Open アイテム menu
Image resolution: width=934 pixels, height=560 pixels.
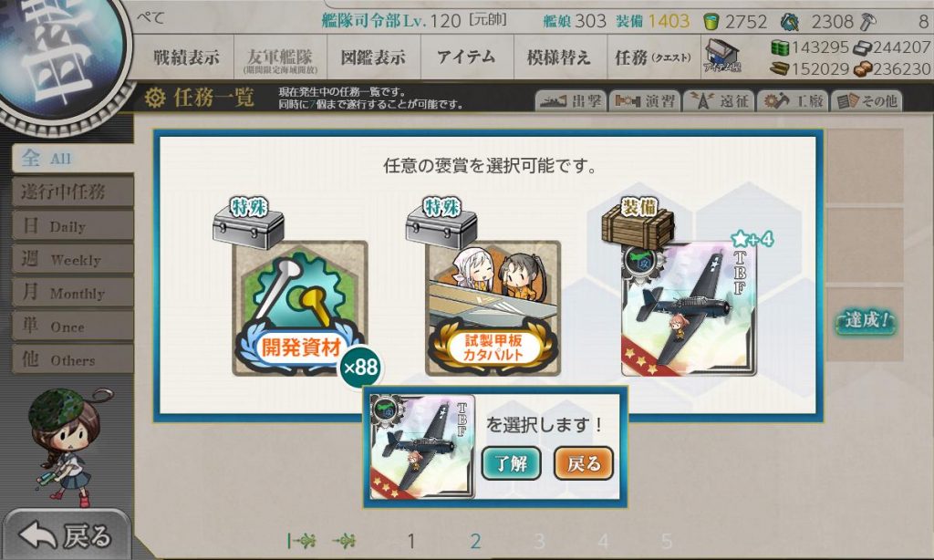[x=466, y=57]
